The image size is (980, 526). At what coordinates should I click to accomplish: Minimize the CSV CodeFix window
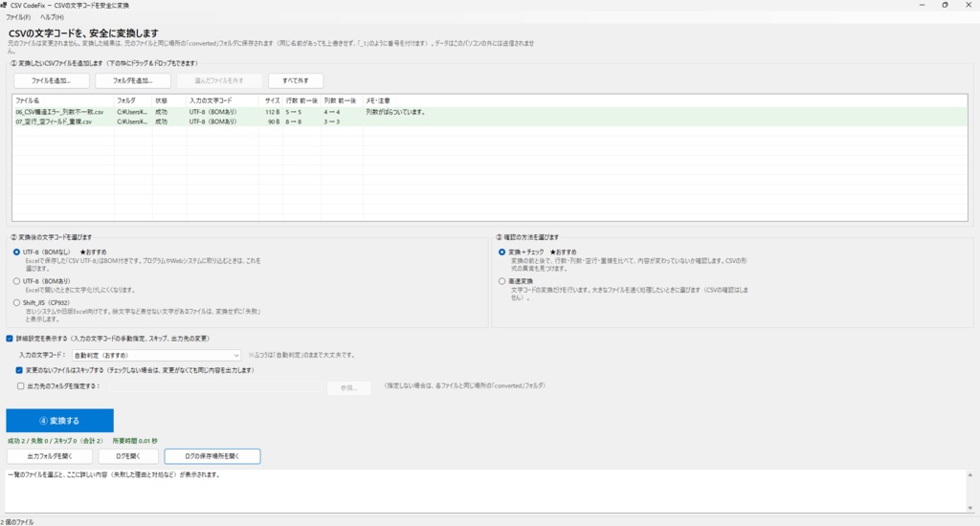click(922, 5)
